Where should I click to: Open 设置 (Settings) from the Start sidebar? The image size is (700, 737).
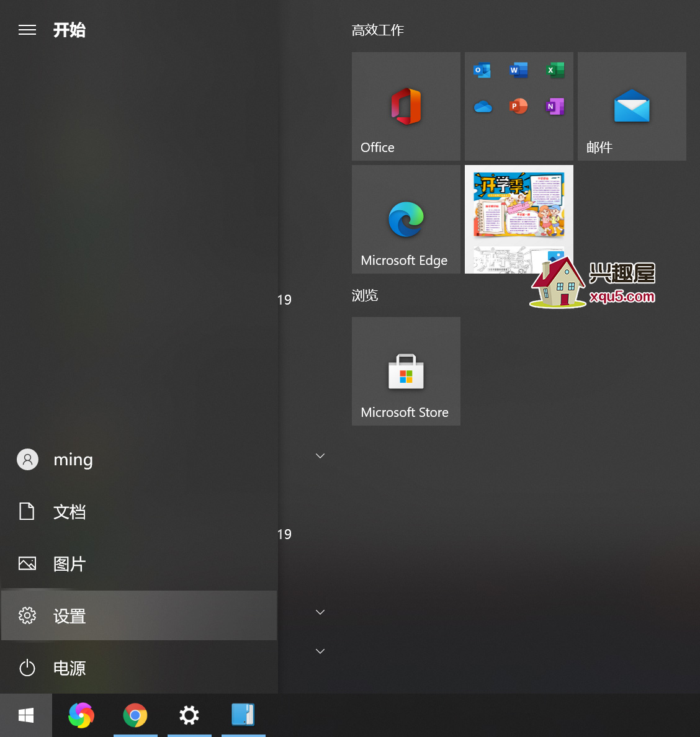coord(138,616)
